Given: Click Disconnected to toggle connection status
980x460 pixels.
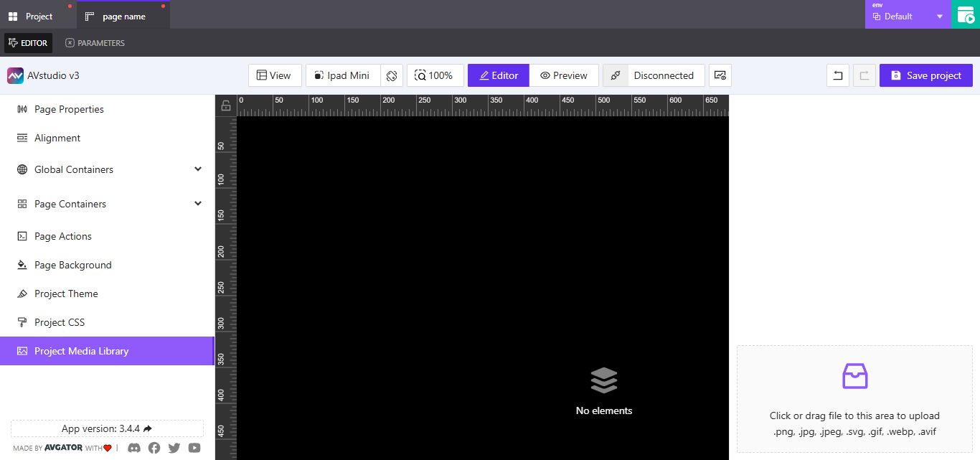Looking at the screenshot, I should (664, 75).
